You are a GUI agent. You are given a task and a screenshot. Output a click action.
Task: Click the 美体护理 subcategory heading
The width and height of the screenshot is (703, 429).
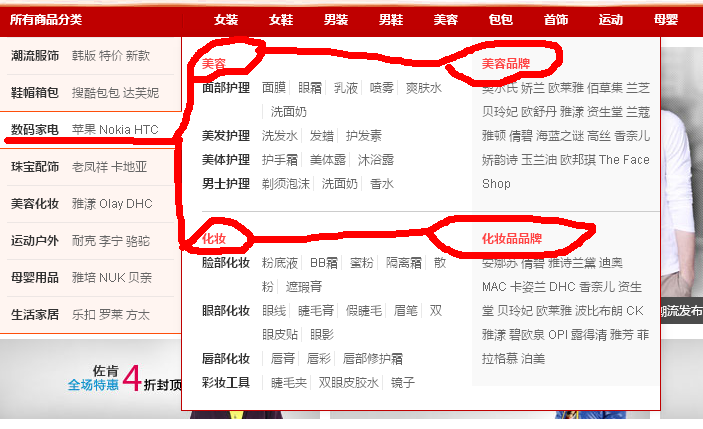(x=226, y=160)
